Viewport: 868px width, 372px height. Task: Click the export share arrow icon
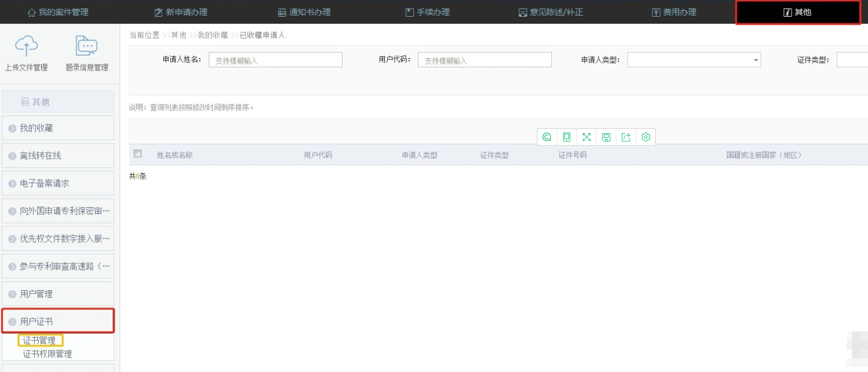coord(626,137)
